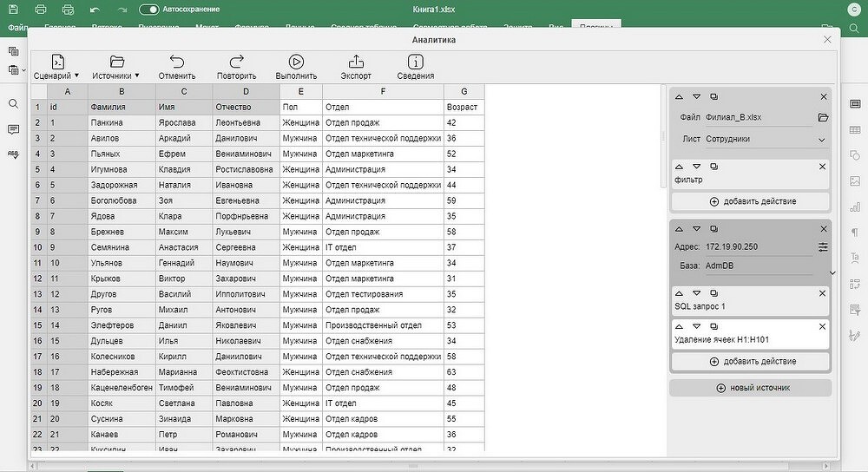
Task: Open the Файл menu
Action: pyautogui.click(x=17, y=28)
